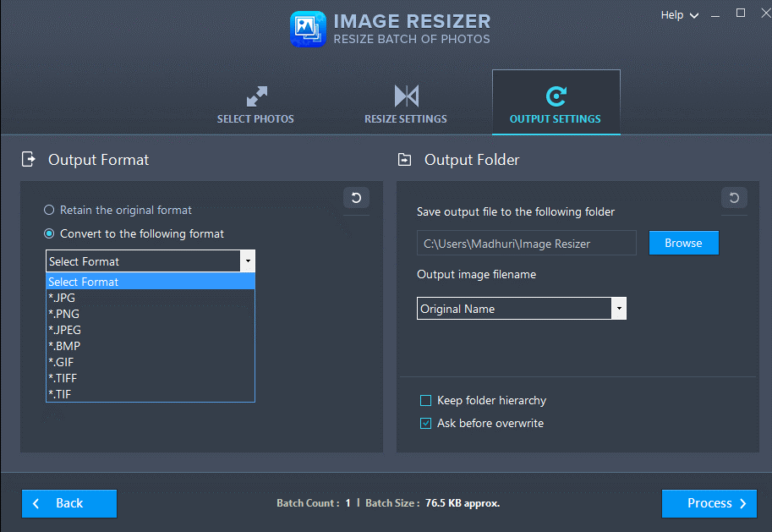Uncheck Ask before overwrite

(x=425, y=423)
